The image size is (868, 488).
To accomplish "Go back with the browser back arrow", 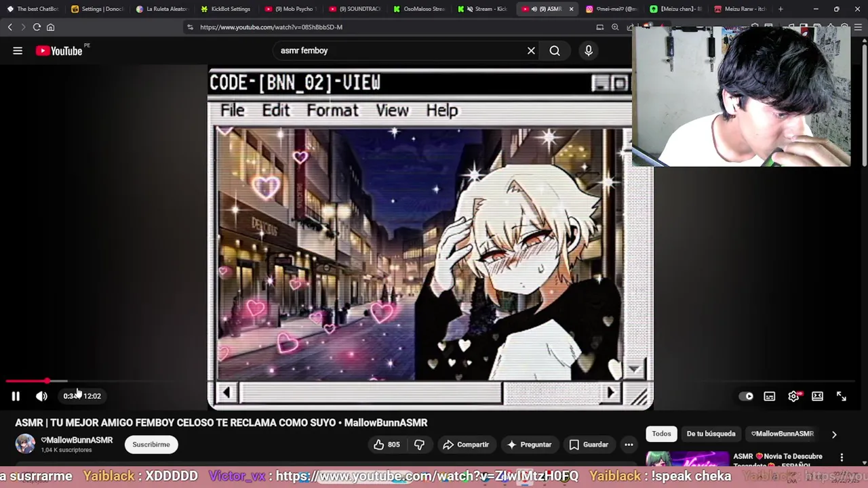I will [x=9, y=27].
